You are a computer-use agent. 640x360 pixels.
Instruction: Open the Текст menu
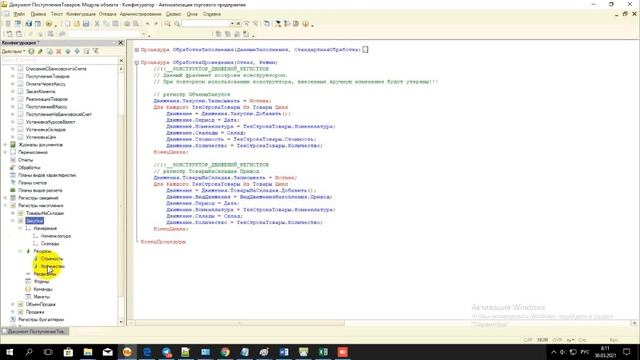click(x=57, y=14)
